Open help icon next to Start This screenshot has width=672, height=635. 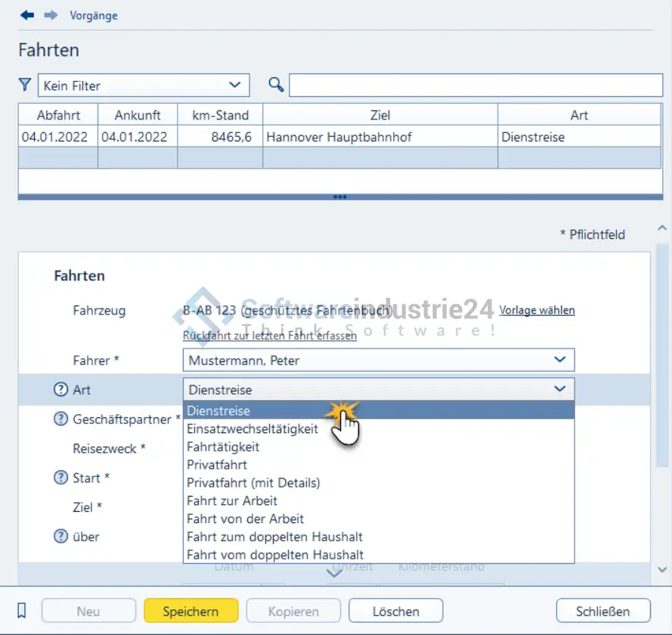coord(60,478)
